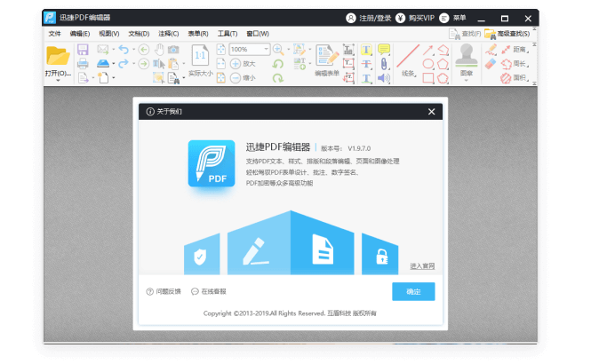Select the text selection cursor tool

pos(159,63)
